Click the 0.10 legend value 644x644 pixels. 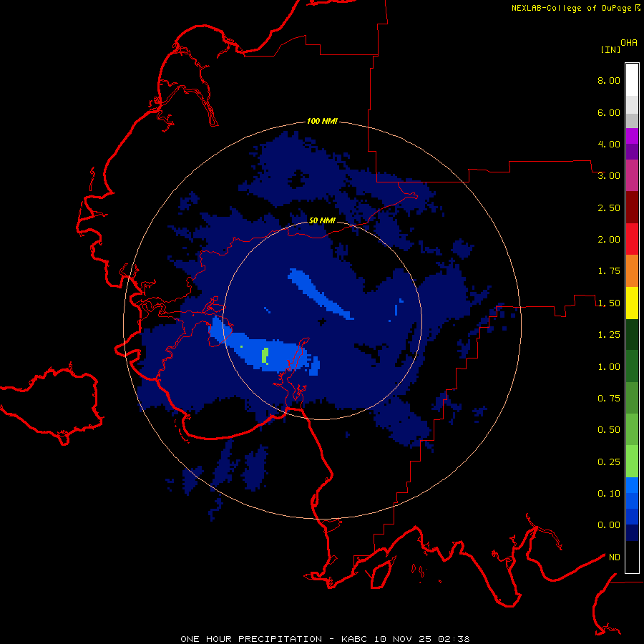[x=609, y=494]
